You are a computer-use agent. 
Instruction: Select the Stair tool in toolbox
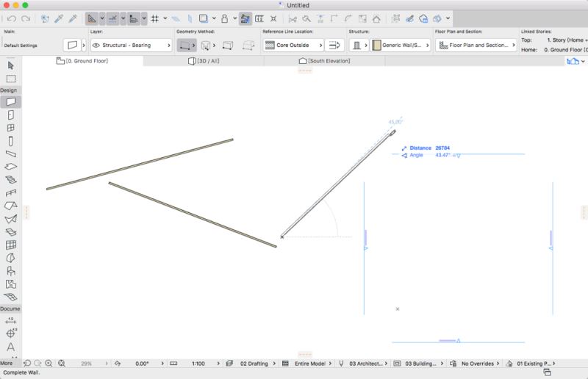coord(10,180)
